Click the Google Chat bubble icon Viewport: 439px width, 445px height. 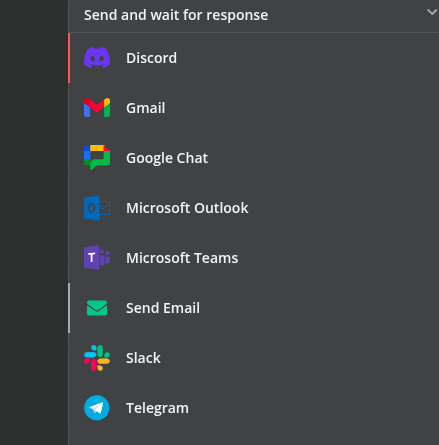click(x=97, y=157)
